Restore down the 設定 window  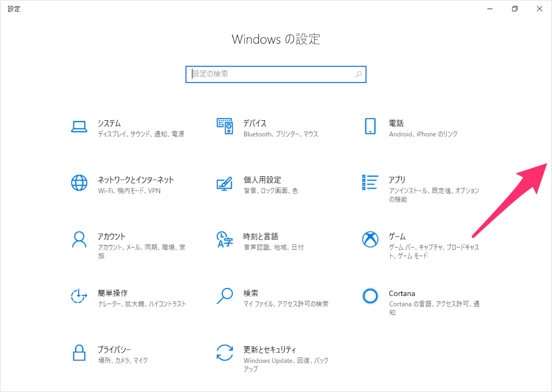point(514,9)
